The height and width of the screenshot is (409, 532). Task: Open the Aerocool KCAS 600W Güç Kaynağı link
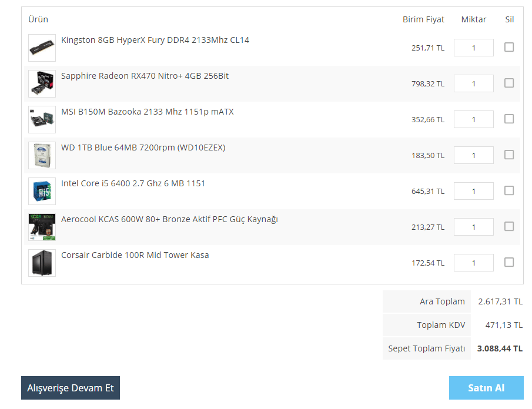click(x=169, y=219)
